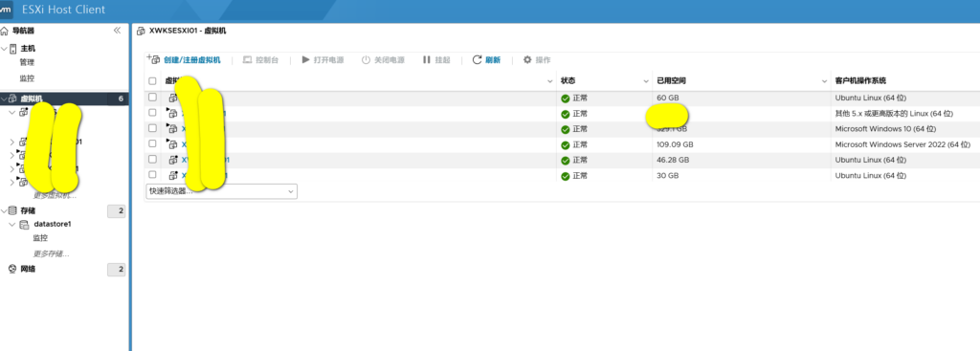This screenshot has height=351, width=980.
Task: Open 更多存储... in navigator
Action: (x=51, y=253)
